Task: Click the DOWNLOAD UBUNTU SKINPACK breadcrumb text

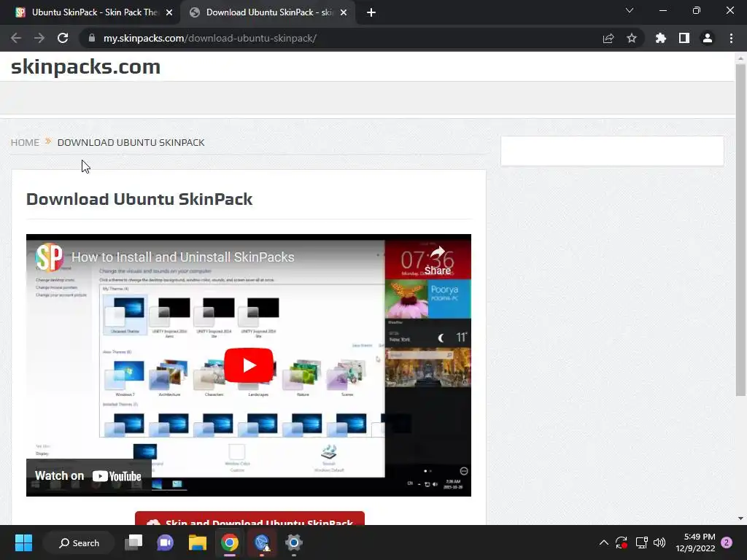Action: click(x=131, y=142)
